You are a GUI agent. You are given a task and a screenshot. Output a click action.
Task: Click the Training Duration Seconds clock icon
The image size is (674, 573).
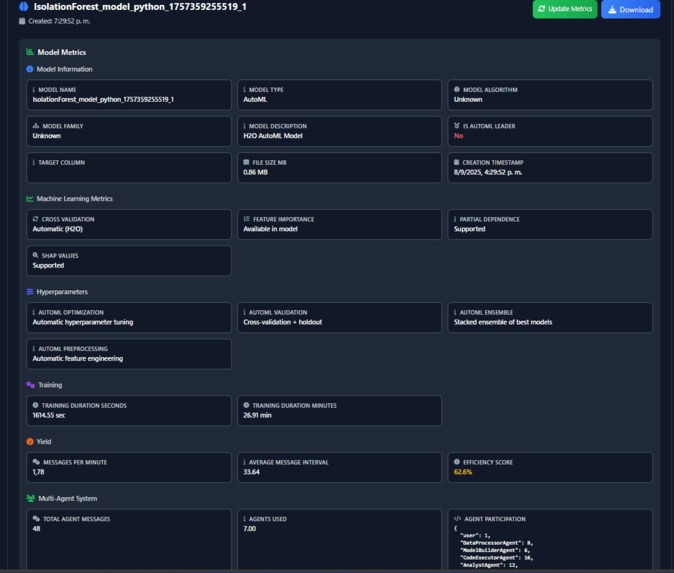point(35,405)
